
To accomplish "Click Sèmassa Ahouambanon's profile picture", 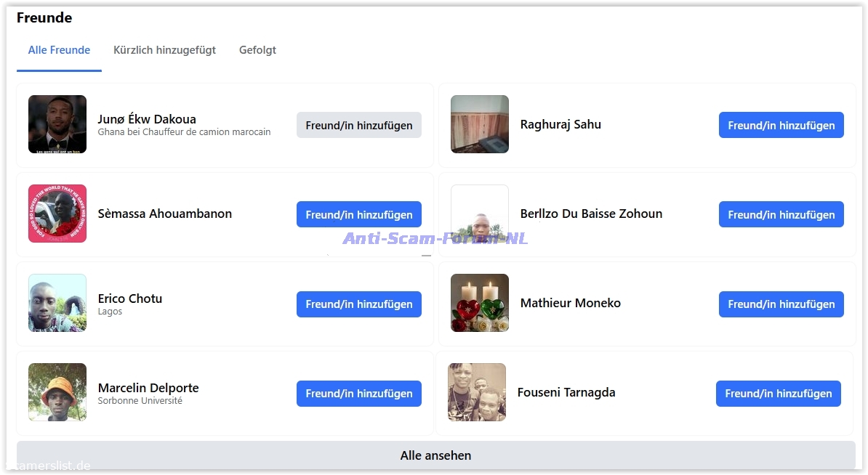I will pyautogui.click(x=57, y=214).
